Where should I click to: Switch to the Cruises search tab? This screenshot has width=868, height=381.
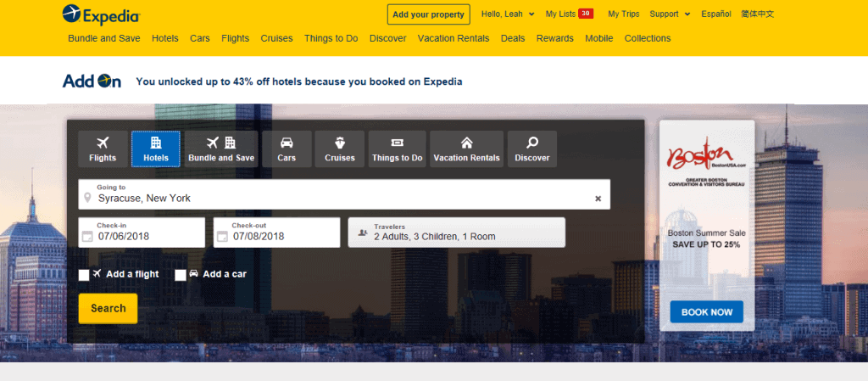pyautogui.click(x=340, y=149)
